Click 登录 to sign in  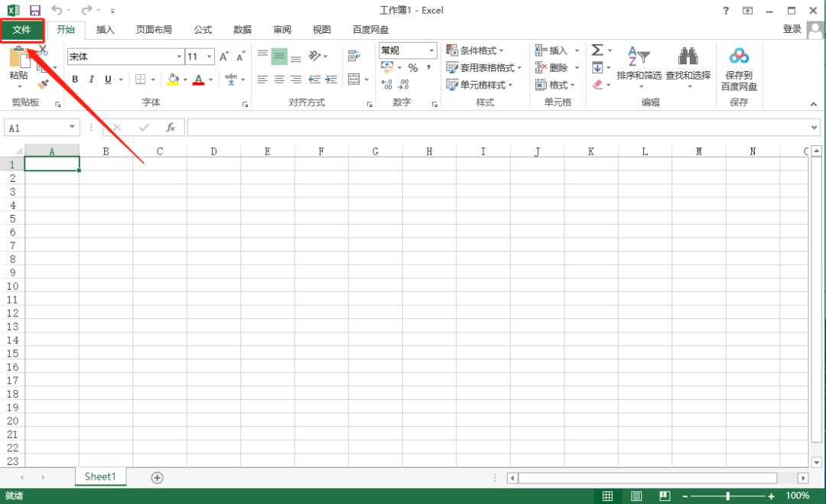click(792, 29)
